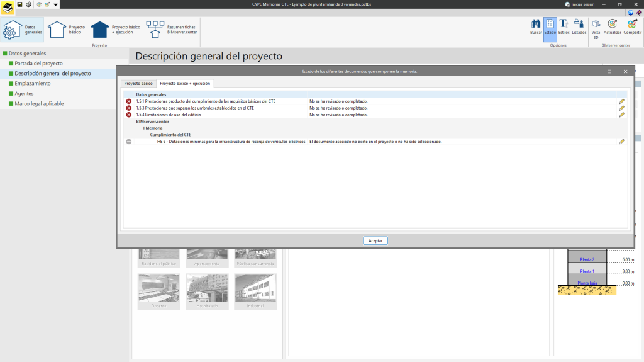Select Emplazamiento in the sidebar tree
This screenshot has height=362, width=644.
33,84
